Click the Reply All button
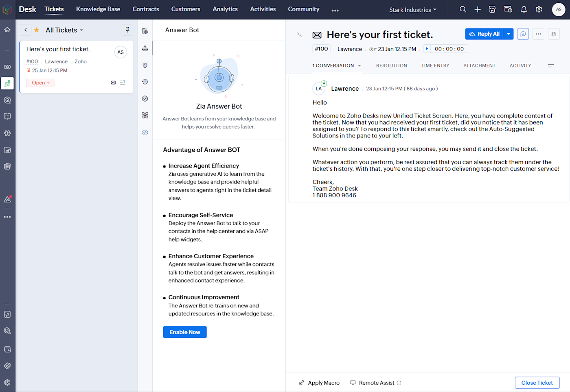Viewport: 570px width, 392px height. pyautogui.click(x=484, y=34)
